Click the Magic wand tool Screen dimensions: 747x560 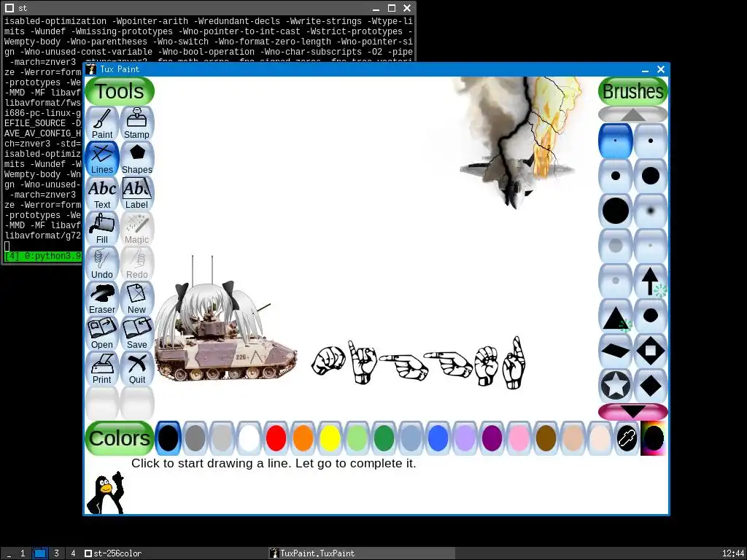(x=136, y=228)
